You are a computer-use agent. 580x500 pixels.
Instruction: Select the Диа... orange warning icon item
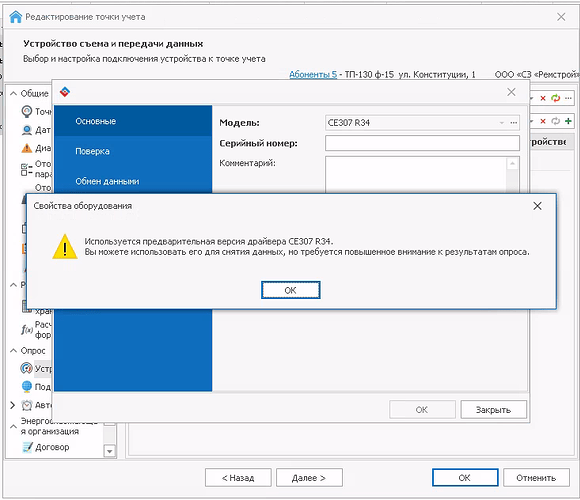click(x=27, y=148)
